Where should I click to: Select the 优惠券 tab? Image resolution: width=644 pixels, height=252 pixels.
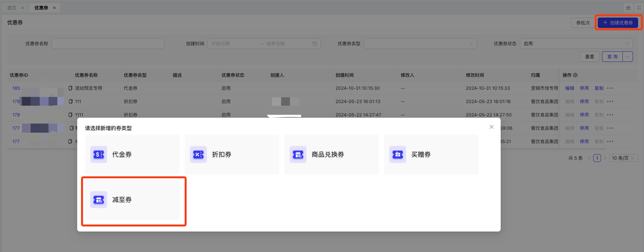(x=41, y=8)
